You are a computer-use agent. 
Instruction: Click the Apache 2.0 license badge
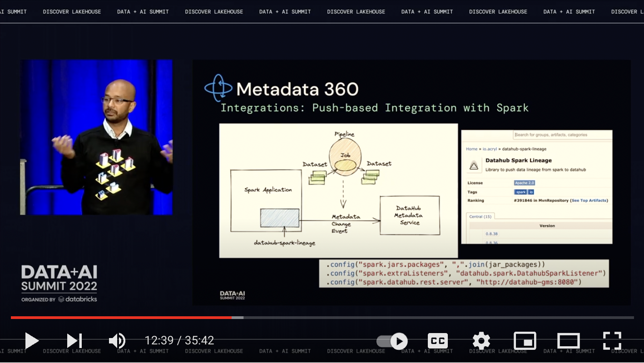[x=524, y=183]
